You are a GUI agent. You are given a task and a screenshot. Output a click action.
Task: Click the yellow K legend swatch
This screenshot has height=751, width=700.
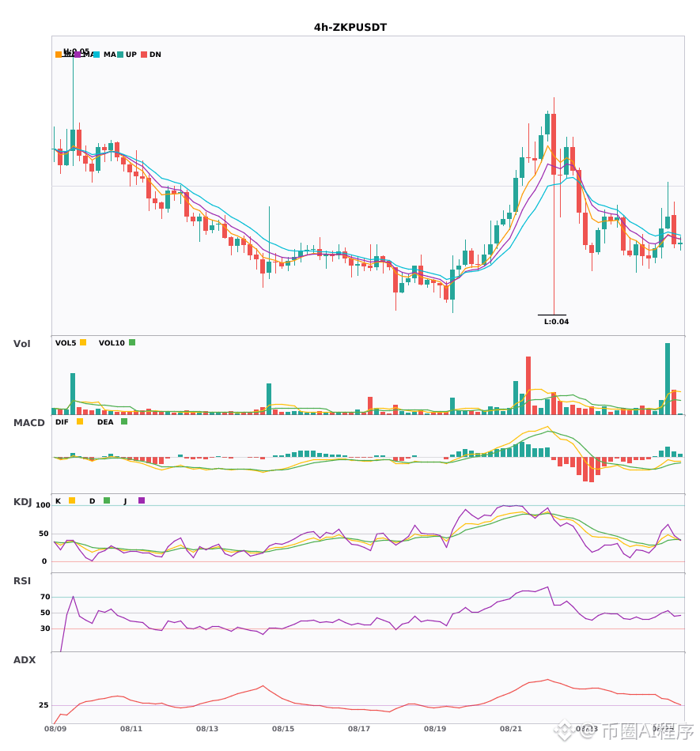point(72,500)
